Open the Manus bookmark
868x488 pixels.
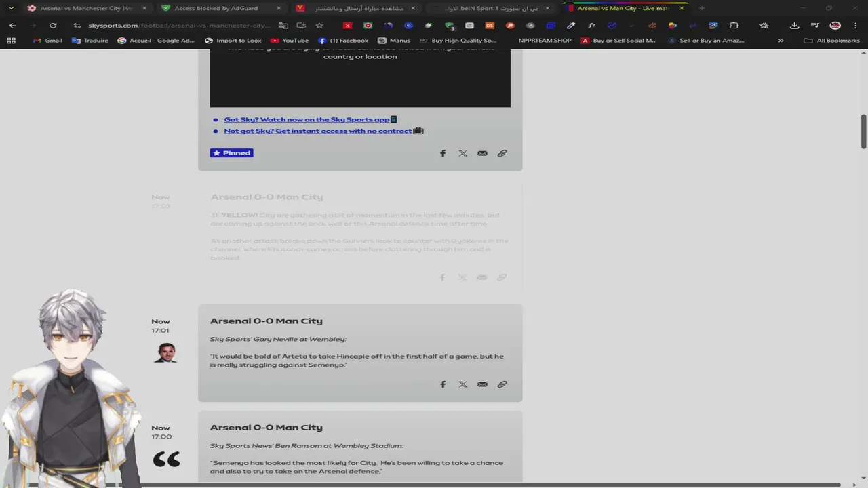(393, 41)
